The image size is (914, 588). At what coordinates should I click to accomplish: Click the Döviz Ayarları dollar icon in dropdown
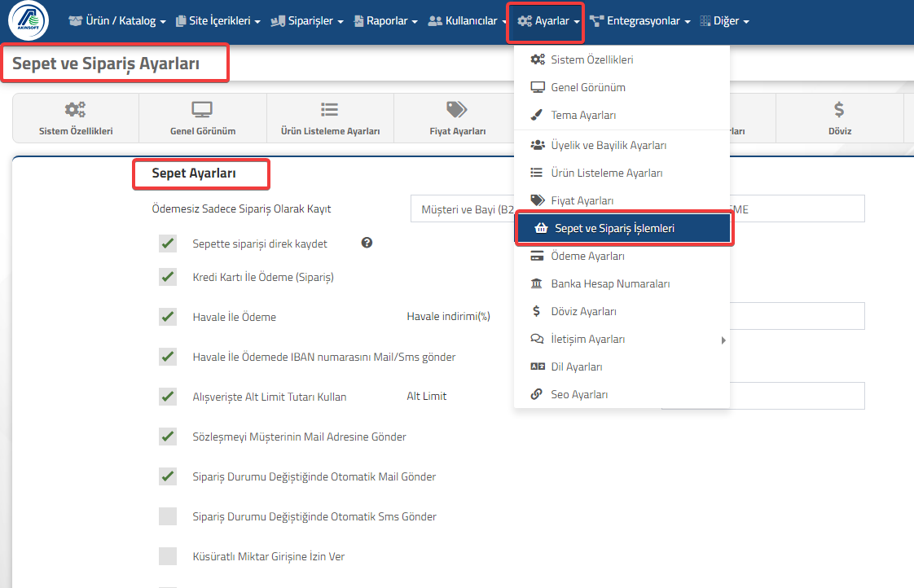(536, 311)
